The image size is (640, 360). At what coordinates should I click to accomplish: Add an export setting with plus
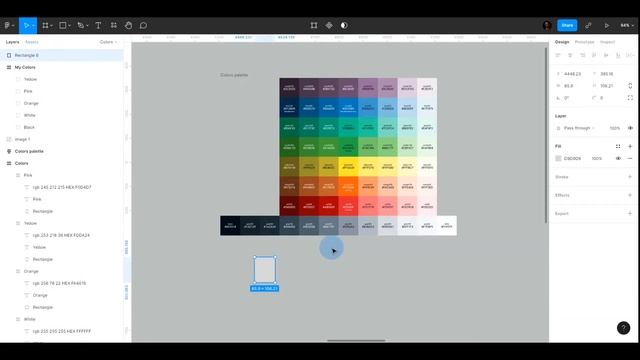[630, 213]
